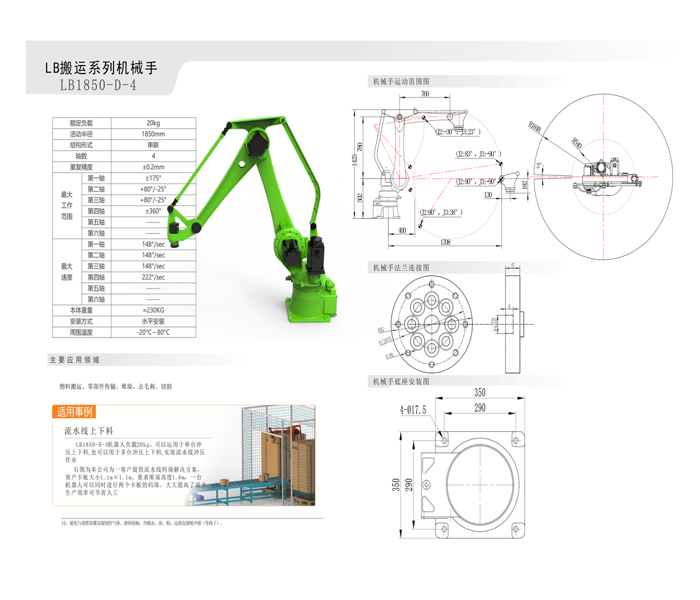
Task: Click the case description paragraph about 1.1m×1.1m pallets
Action: [135, 481]
